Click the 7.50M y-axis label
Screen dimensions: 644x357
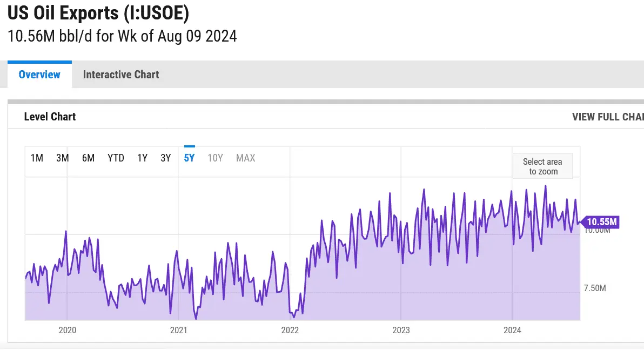click(x=595, y=288)
